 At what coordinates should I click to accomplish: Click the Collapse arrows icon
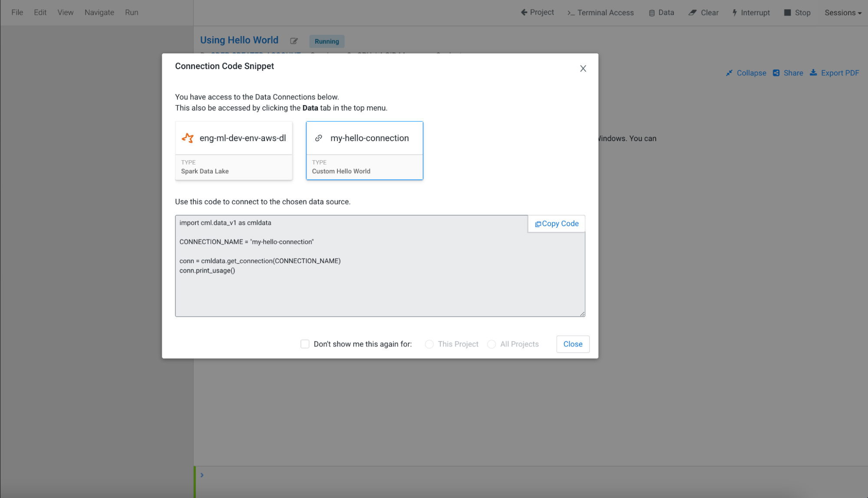click(729, 73)
